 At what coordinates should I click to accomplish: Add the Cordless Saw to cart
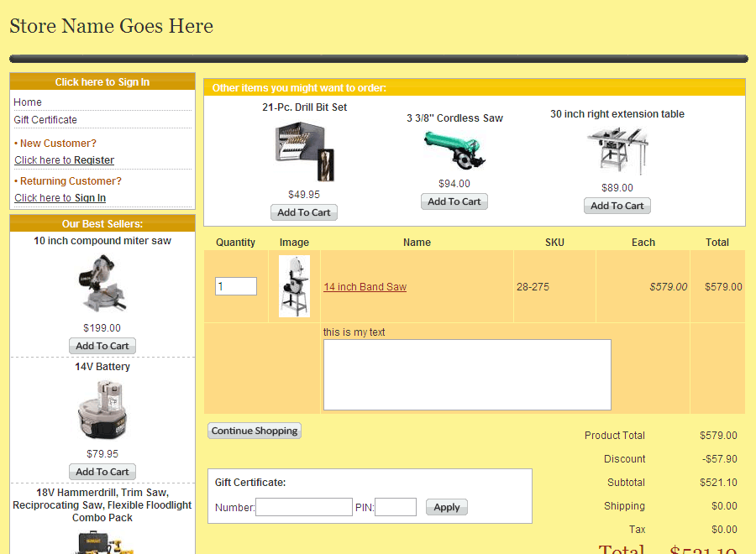click(x=454, y=201)
